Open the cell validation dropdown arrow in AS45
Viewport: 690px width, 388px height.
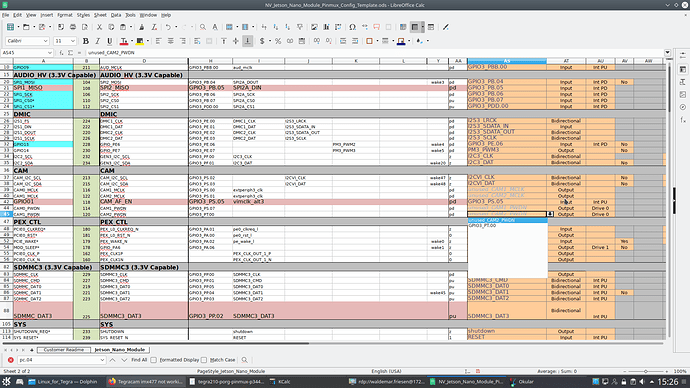click(550, 214)
